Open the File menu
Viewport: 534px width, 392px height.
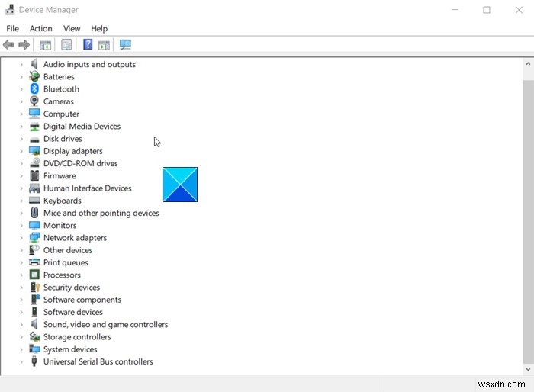click(13, 29)
